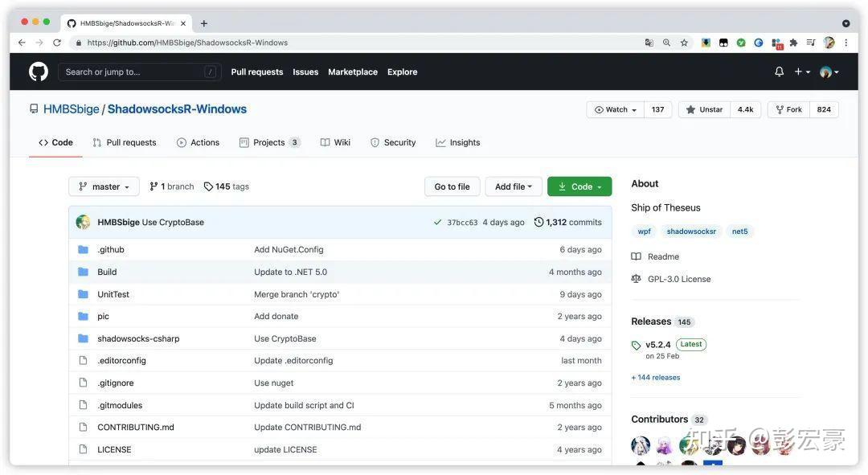Click the v5.2.4 release tag icon
Screen dimensions: 868x475
(x=637, y=346)
